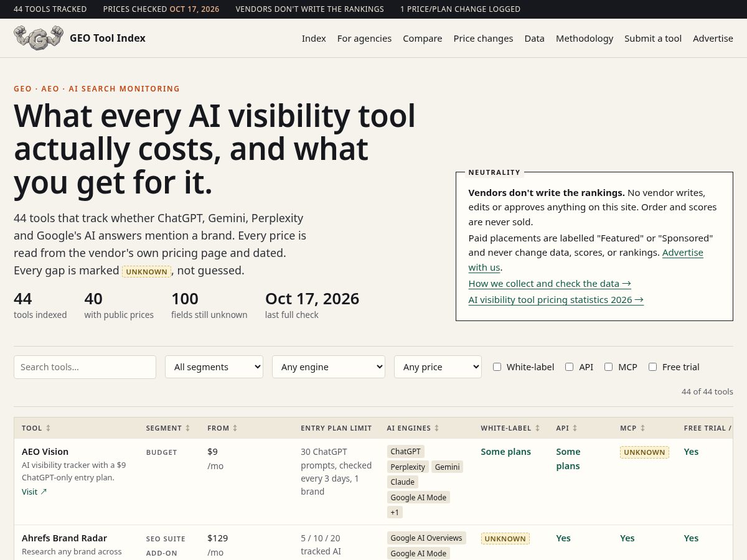Open the Index nav item
Screen dimensions: 747x560
314,38
